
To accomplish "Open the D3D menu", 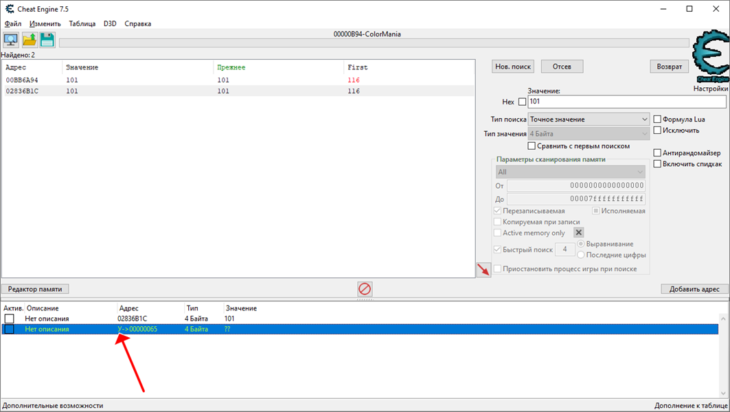I will tap(110, 24).
